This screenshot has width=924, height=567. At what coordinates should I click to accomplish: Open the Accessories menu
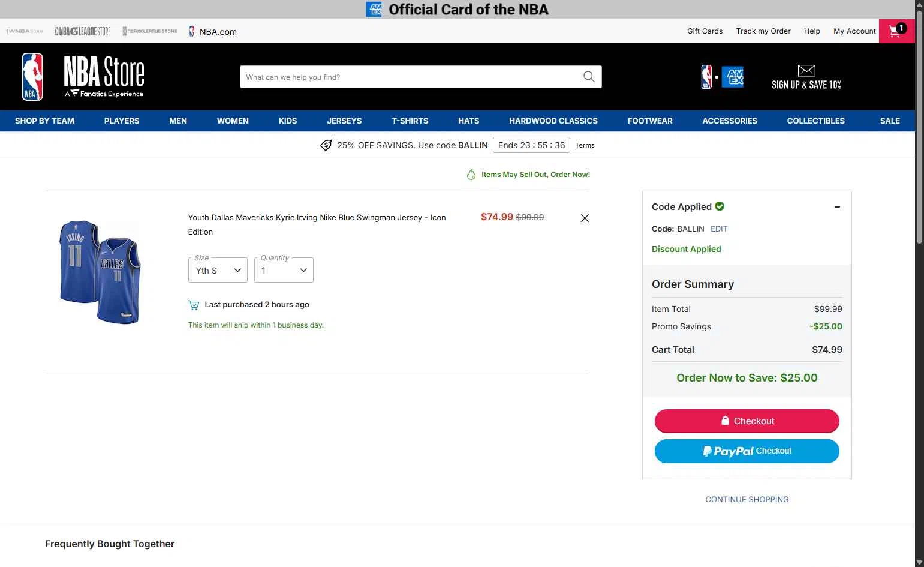click(x=730, y=121)
